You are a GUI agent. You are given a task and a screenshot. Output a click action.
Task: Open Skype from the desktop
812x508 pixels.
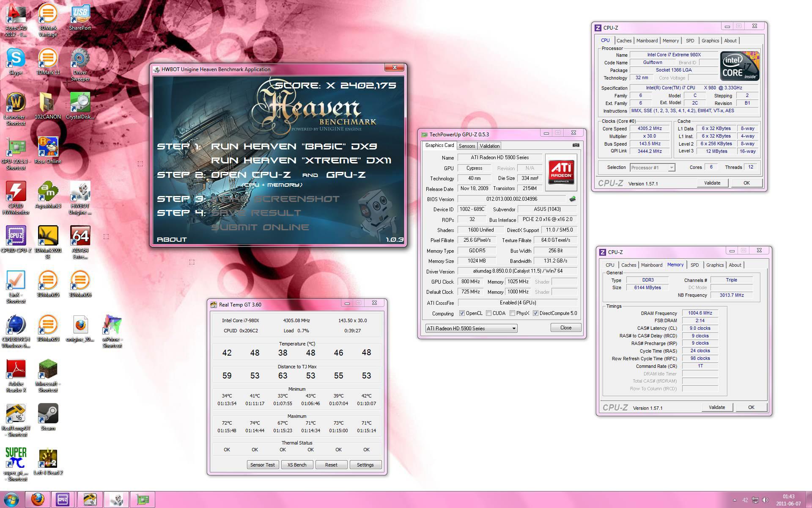tap(16, 61)
